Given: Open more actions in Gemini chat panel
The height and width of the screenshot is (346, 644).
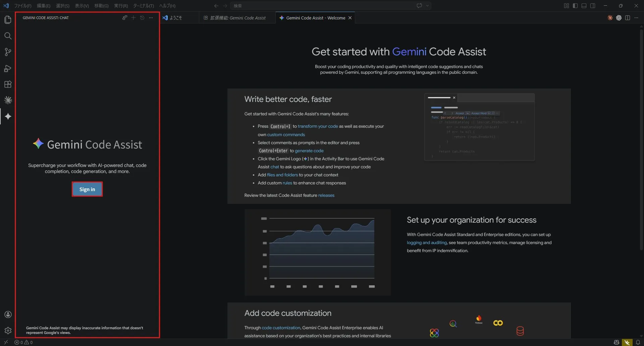Looking at the screenshot, I should click(x=151, y=18).
